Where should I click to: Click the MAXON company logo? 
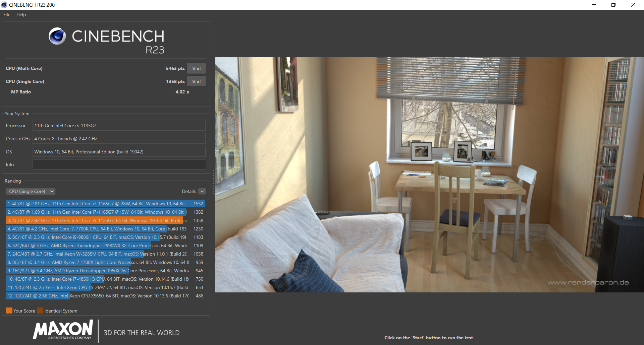63,330
